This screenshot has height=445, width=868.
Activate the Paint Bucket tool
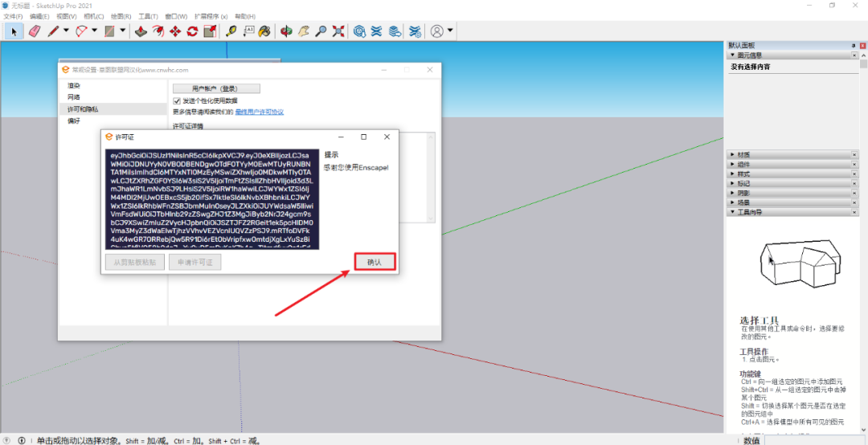[x=264, y=31]
